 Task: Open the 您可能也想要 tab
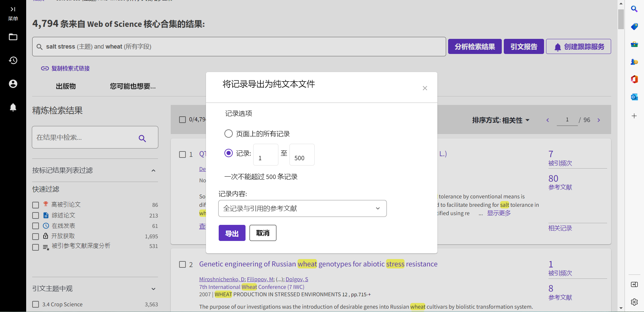(x=132, y=86)
